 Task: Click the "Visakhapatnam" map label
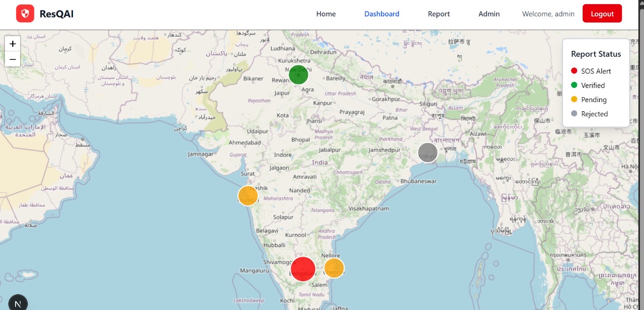point(369,208)
